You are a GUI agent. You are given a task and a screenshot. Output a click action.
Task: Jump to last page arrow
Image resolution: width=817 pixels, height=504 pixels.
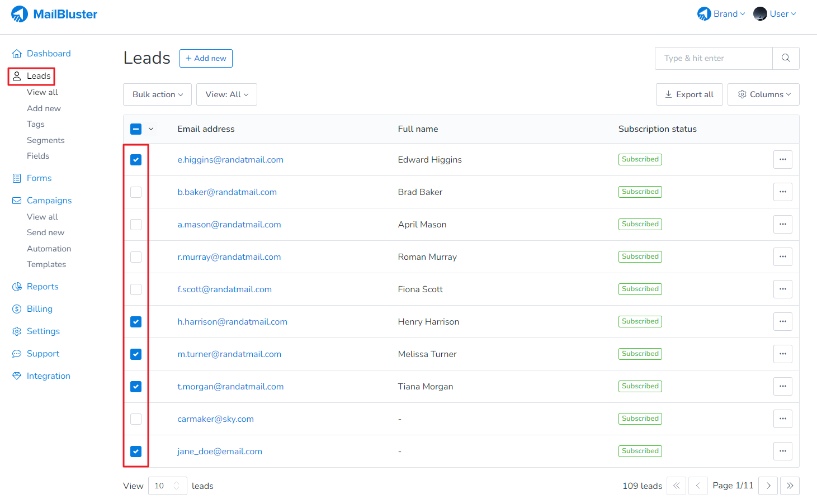coord(790,486)
